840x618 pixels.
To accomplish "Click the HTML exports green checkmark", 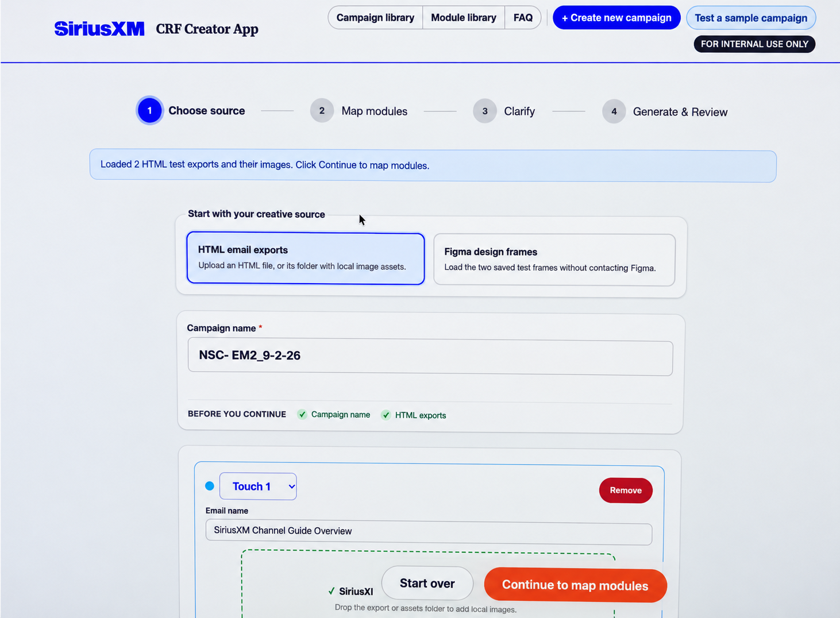I will 386,415.
